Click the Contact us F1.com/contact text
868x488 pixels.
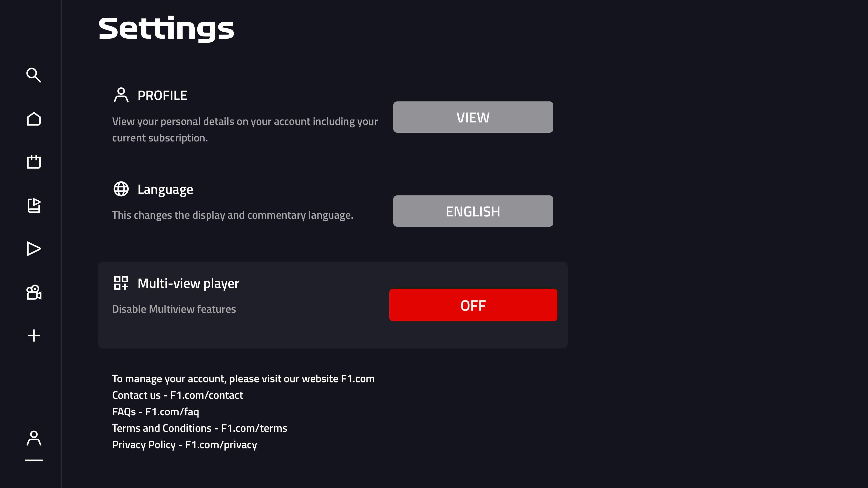(177, 395)
